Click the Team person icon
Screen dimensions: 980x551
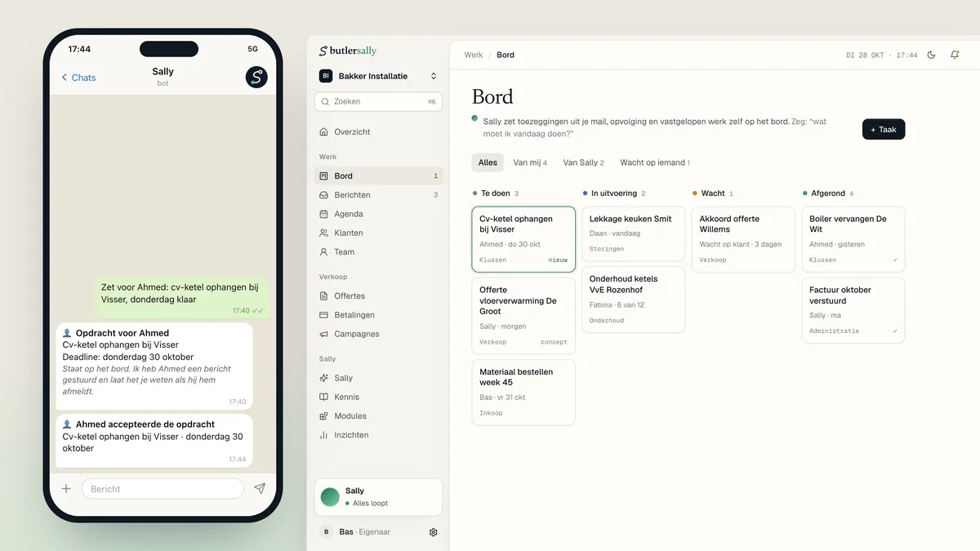coord(324,252)
